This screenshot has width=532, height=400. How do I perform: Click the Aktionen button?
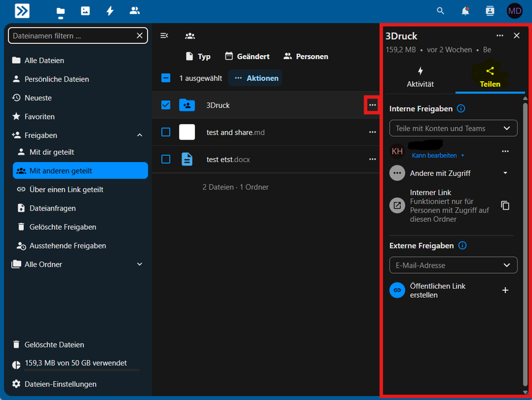tap(255, 78)
